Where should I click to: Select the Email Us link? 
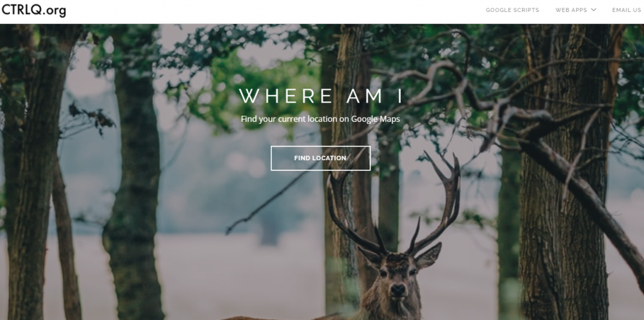[x=626, y=10]
